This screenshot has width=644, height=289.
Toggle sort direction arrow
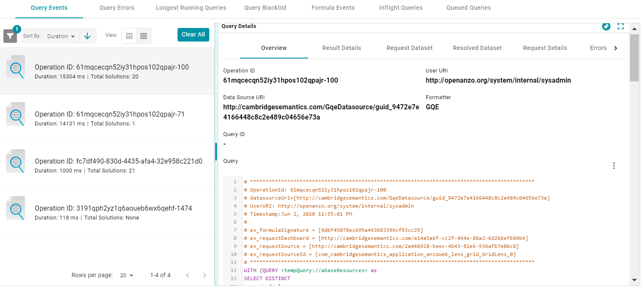pyautogui.click(x=87, y=36)
